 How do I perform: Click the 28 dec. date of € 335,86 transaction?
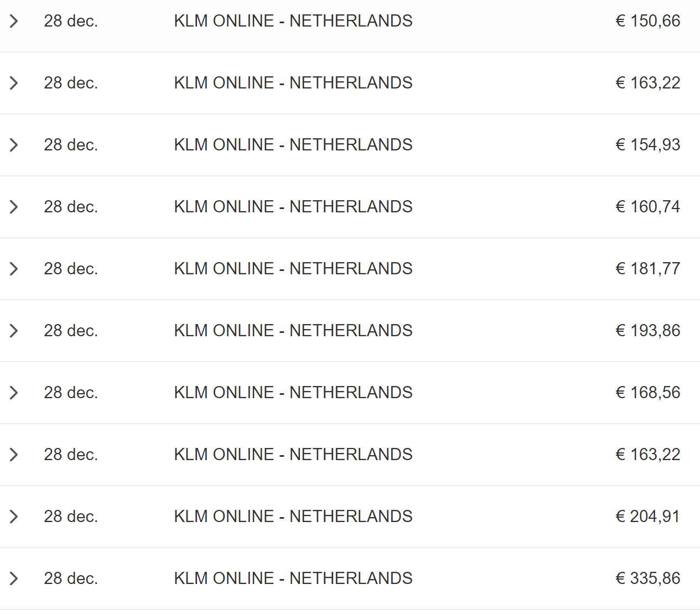tap(71, 578)
